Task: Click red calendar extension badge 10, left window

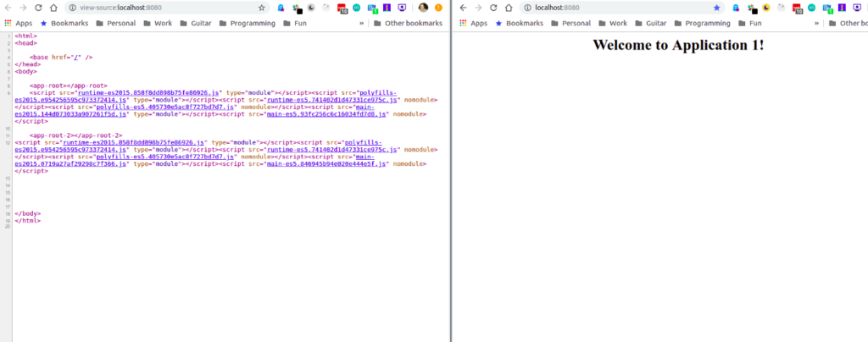Action: tap(342, 8)
